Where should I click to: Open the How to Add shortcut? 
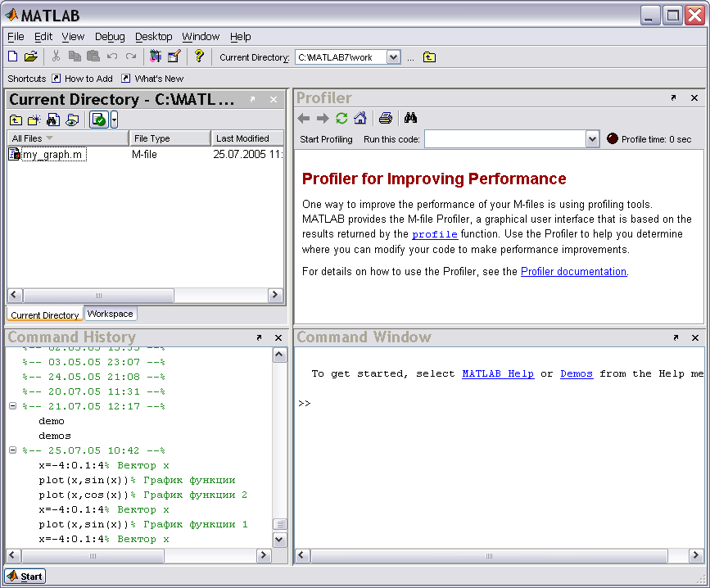click(x=82, y=79)
